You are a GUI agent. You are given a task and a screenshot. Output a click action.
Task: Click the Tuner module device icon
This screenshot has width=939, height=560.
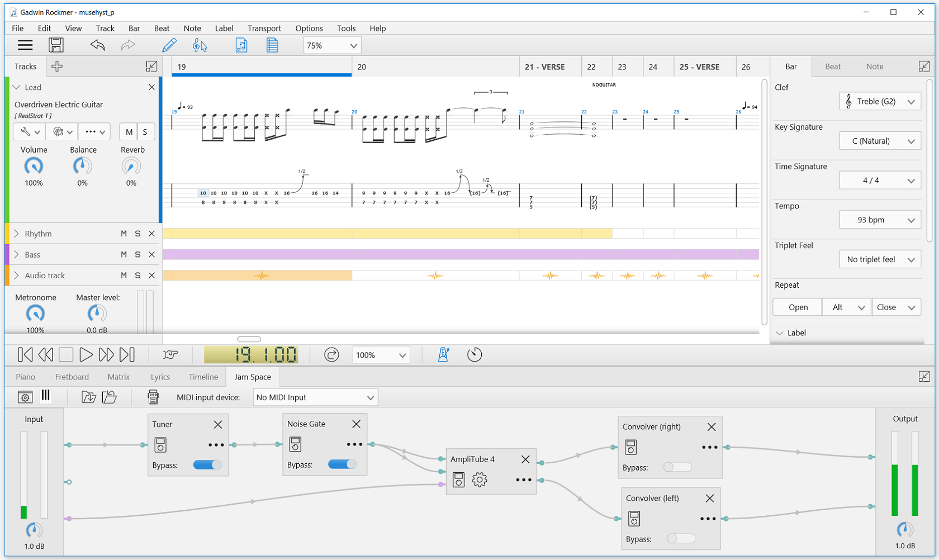click(160, 445)
